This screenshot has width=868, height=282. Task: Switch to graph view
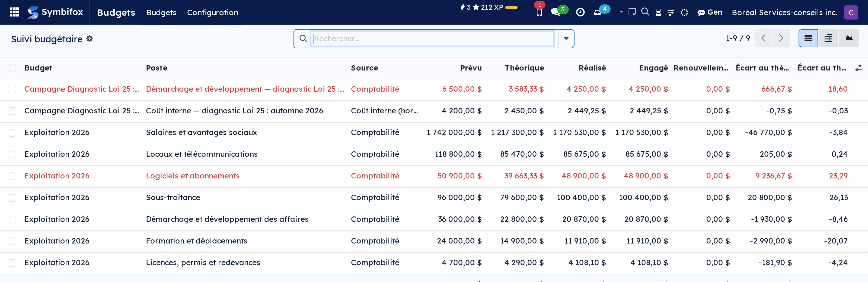pos(848,38)
